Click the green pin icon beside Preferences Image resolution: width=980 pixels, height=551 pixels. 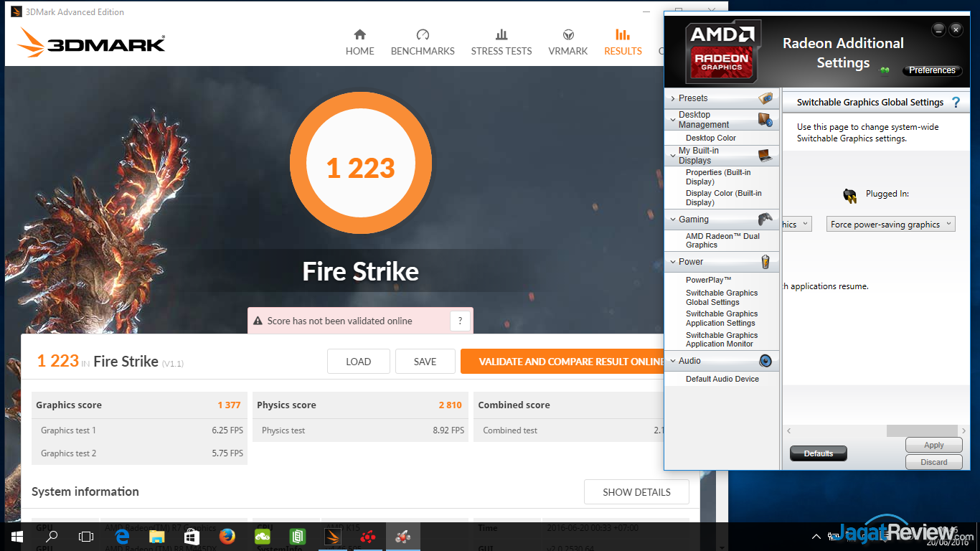point(885,70)
